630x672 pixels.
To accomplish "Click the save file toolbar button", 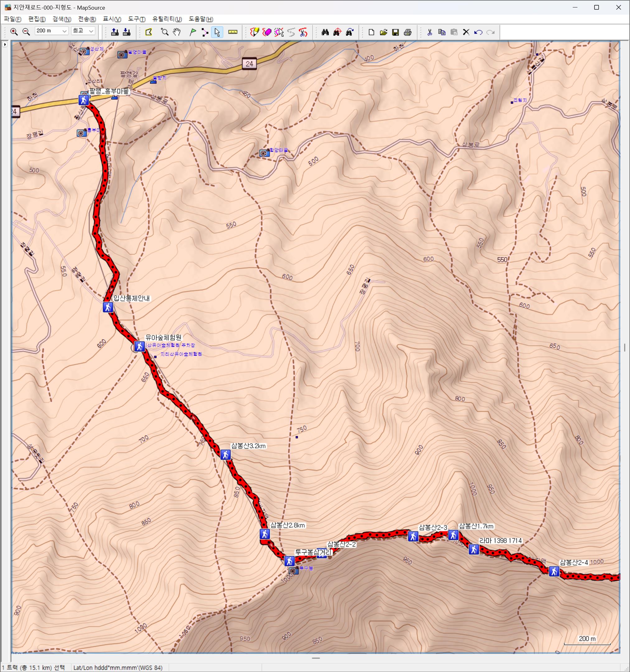I will click(x=395, y=32).
